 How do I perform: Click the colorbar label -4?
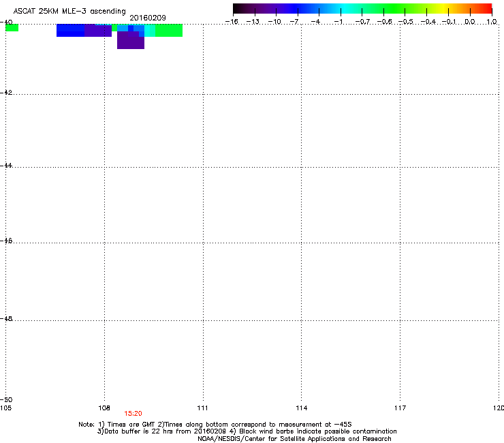315,22
